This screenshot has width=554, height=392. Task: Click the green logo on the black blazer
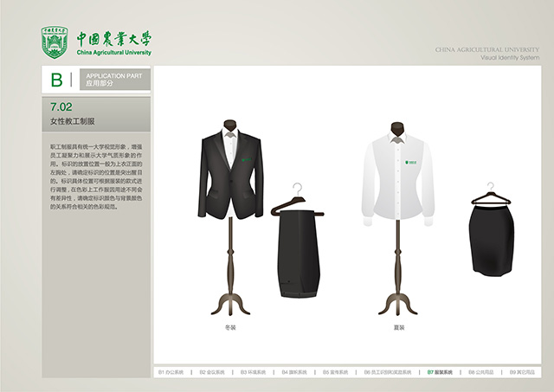pyautogui.click(x=246, y=158)
